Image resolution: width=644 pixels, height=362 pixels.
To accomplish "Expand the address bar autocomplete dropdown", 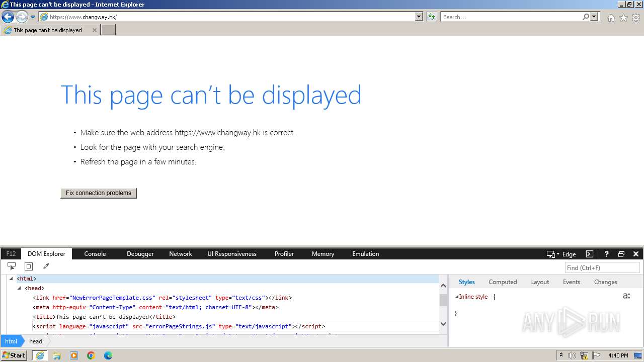I will (x=419, y=17).
